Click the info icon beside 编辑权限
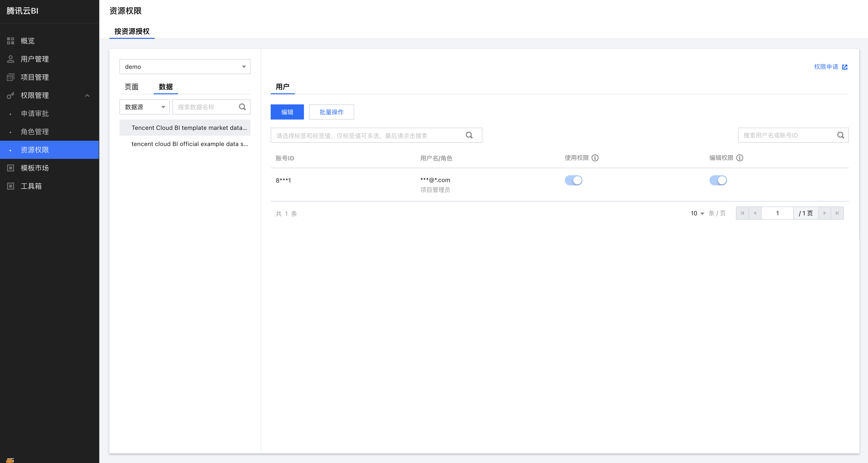 tap(740, 158)
